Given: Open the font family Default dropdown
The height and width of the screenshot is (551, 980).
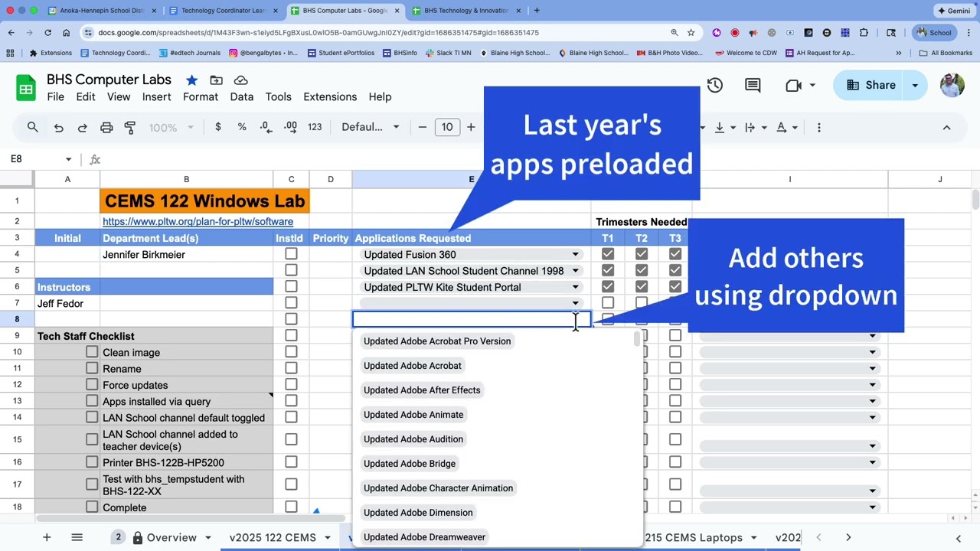Looking at the screenshot, I should point(371,127).
